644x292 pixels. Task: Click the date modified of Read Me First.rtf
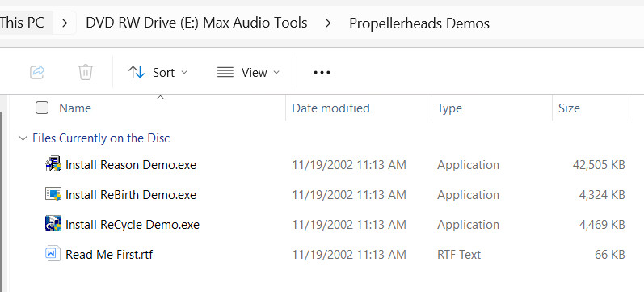349,254
